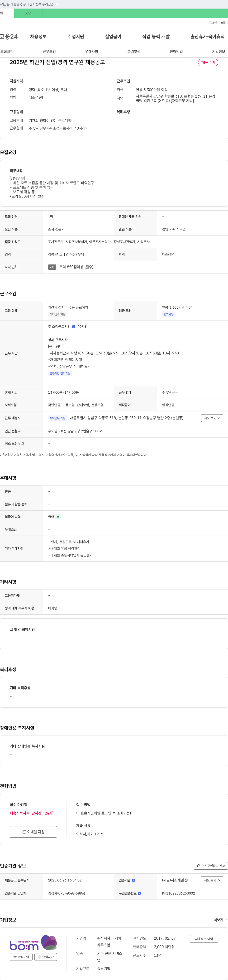The image size is (228, 980).
Task: Click the job title 2025년 하반기 신입/경력 연구원 채용공고
Action: point(57,62)
